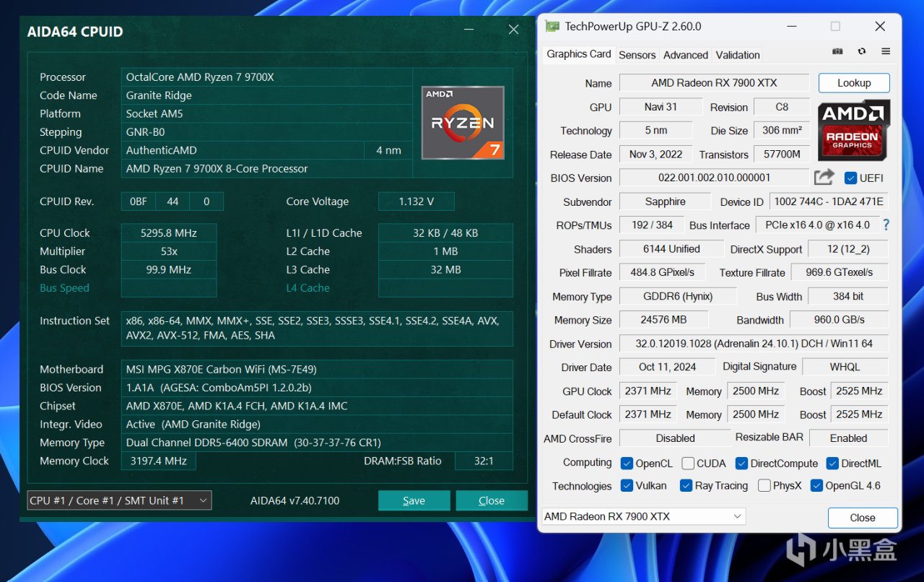
Task: Toggle the Vulkan checkbox
Action: 626,486
